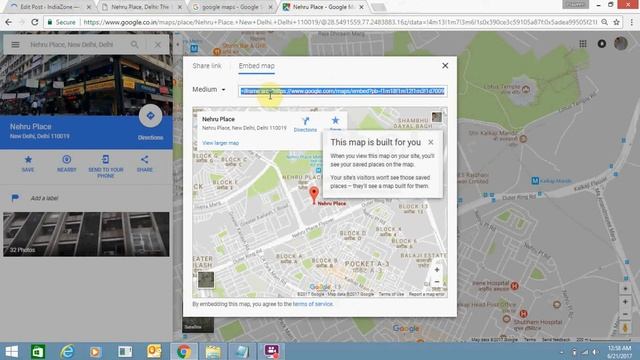Zoom in on the main map
The image size is (640, 360).
tap(625, 302)
